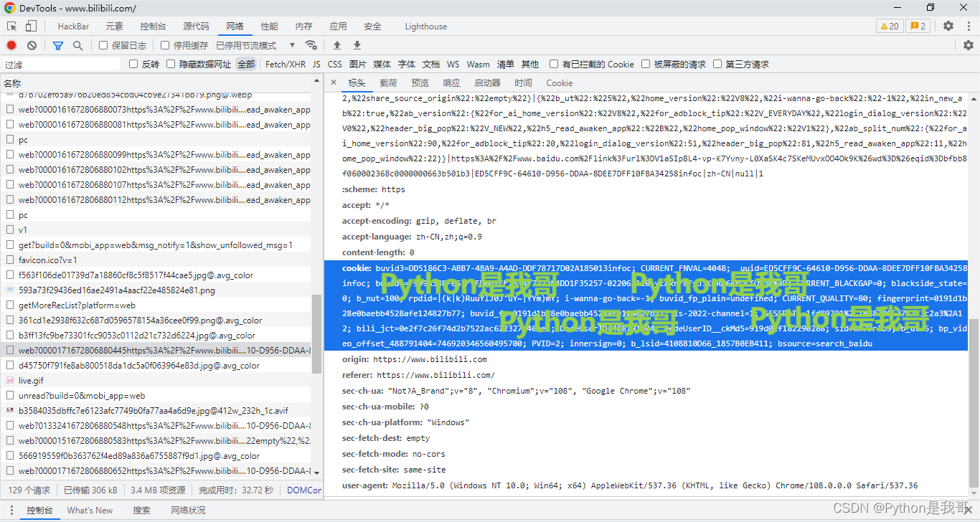980x522 pixels.
Task: Close the request details pane
Action: [x=333, y=82]
